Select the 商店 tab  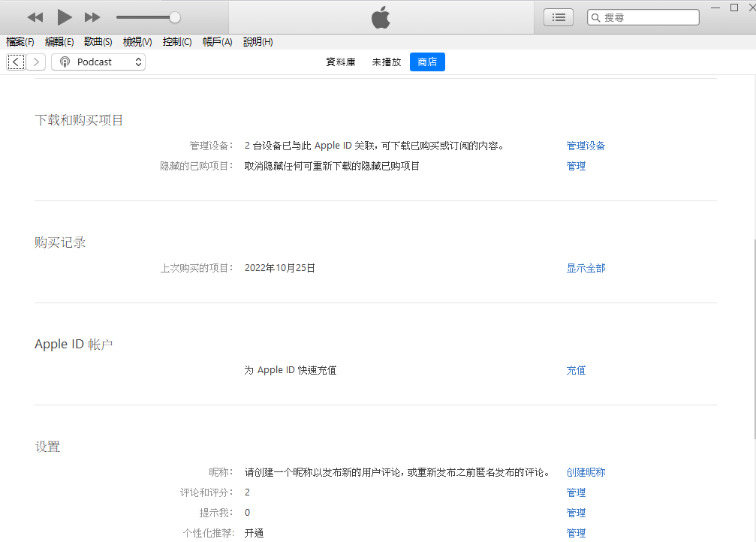[x=427, y=62]
